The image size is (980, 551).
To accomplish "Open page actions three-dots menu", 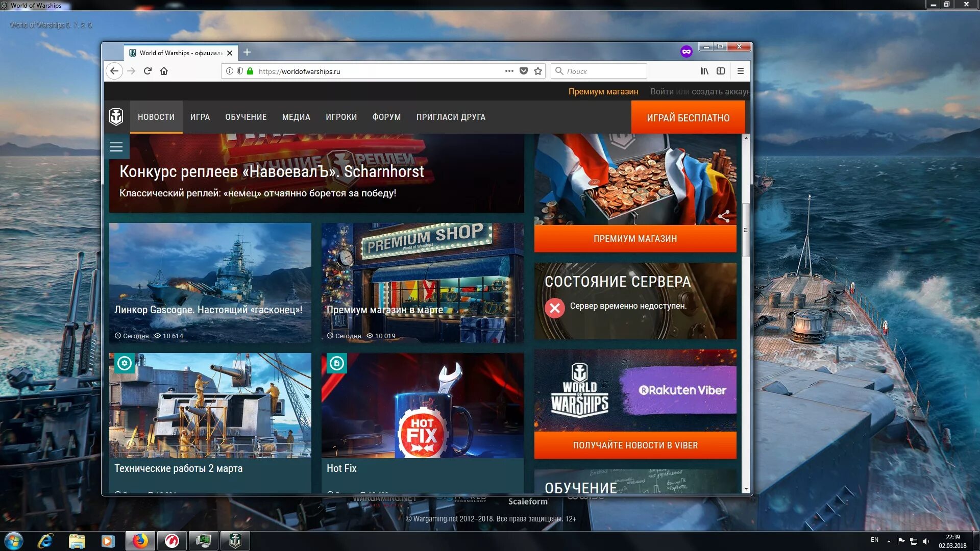I will coord(509,71).
